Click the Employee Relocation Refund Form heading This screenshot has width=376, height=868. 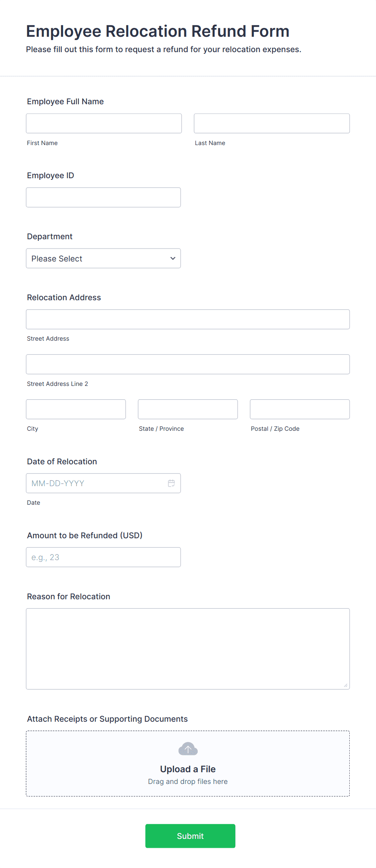[158, 32]
